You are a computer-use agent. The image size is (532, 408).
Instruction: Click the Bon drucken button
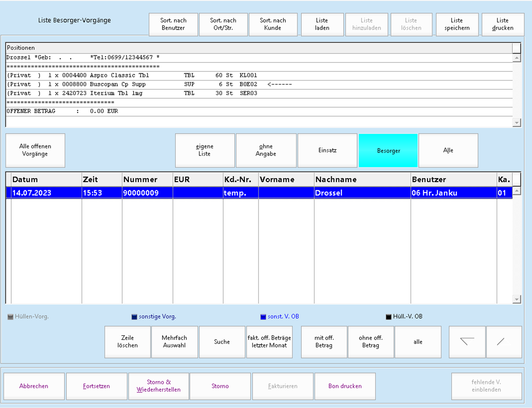coord(345,386)
